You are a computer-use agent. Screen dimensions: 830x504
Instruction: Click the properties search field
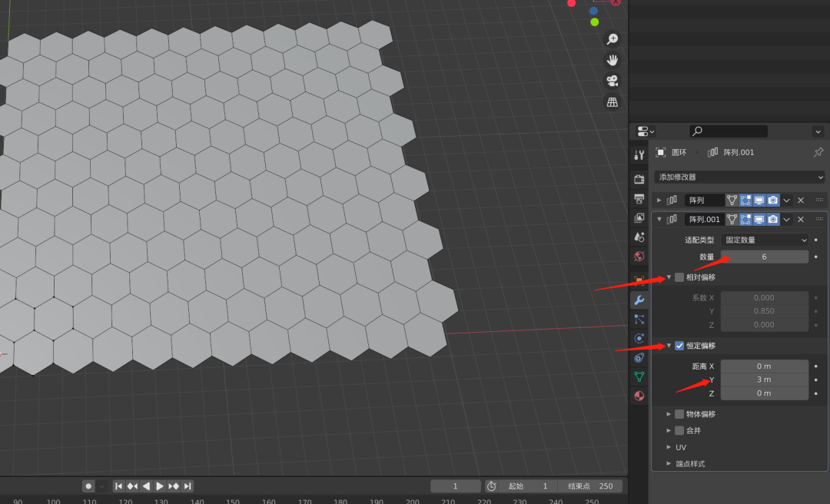point(729,131)
